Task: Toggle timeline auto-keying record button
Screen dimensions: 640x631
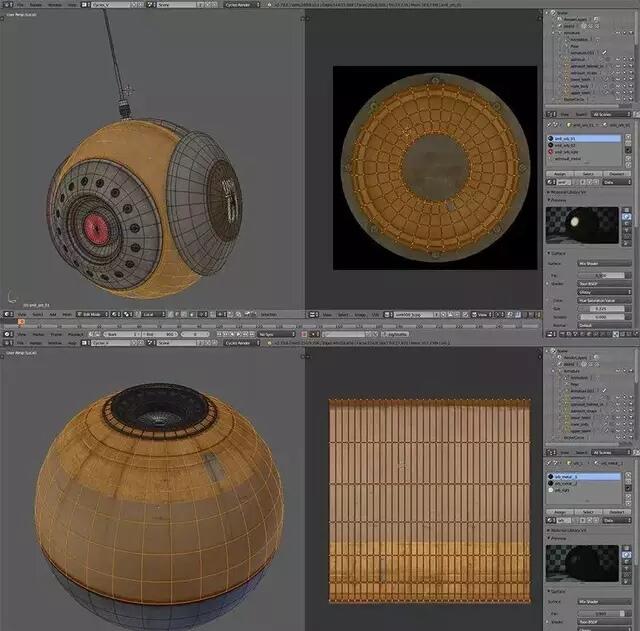Action: click(x=304, y=334)
